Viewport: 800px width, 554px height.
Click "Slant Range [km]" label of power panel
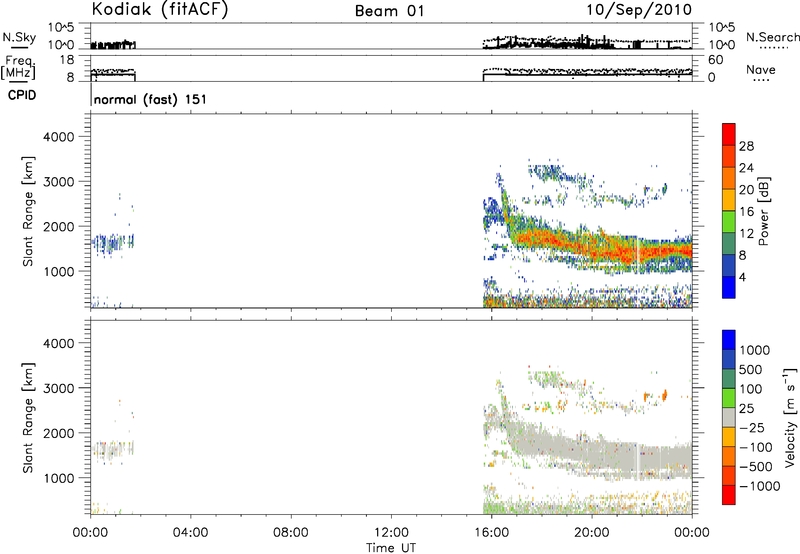28,211
